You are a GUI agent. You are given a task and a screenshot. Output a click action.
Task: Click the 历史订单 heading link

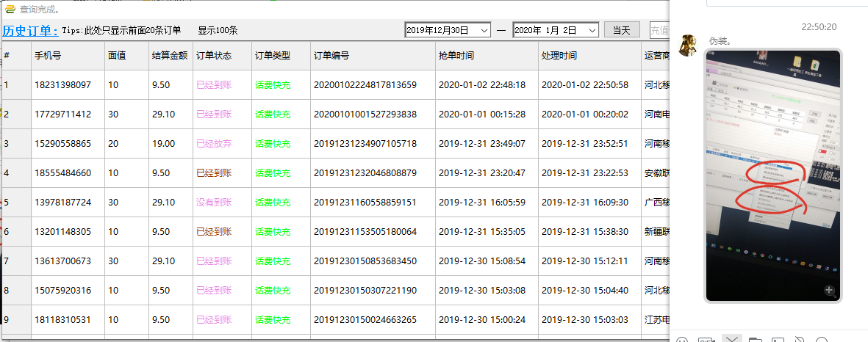tap(29, 31)
